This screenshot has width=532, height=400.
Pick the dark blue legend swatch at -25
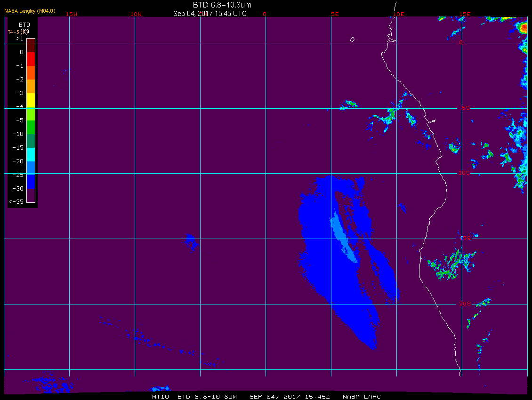tap(31, 182)
